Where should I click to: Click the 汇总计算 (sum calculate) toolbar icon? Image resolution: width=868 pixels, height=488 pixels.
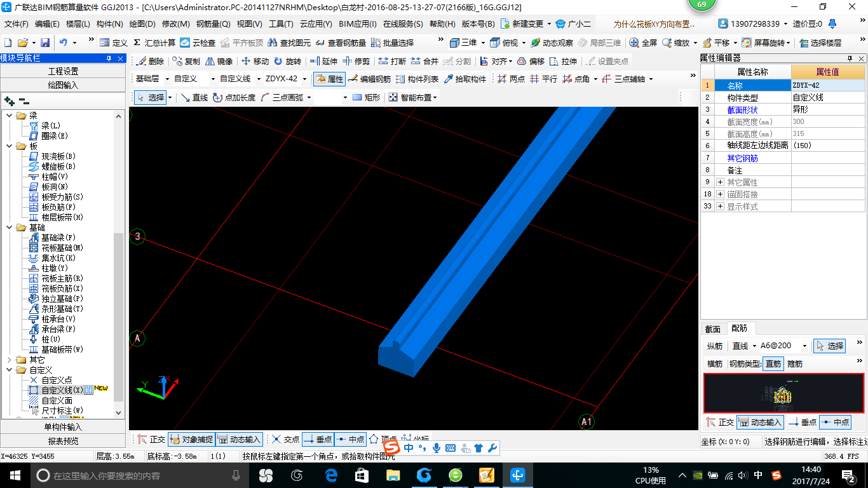pos(154,43)
